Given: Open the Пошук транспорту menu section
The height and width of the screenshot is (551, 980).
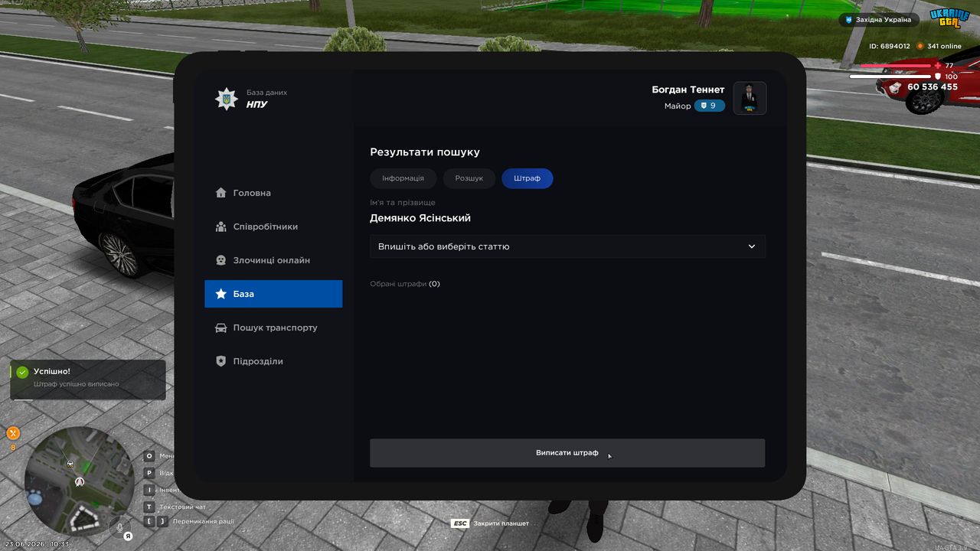Looking at the screenshot, I should pyautogui.click(x=273, y=328).
